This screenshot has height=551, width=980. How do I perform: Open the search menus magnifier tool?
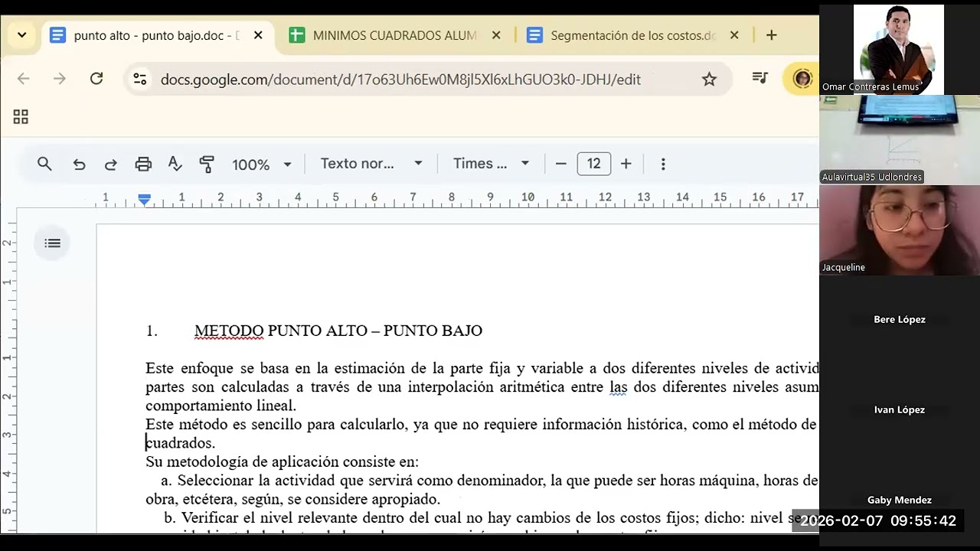click(44, 164)
